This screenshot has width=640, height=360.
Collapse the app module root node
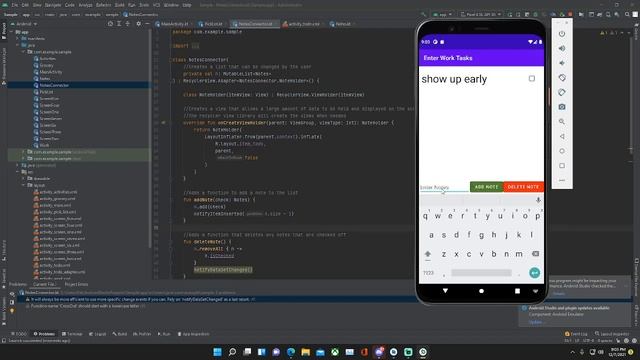point(12,32)
